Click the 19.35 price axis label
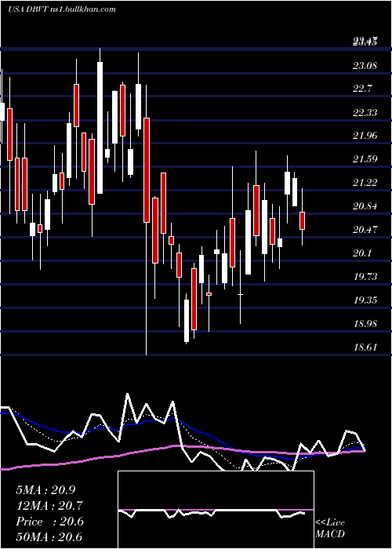This screenshot has width=392, height=549. tap(365, 300)
